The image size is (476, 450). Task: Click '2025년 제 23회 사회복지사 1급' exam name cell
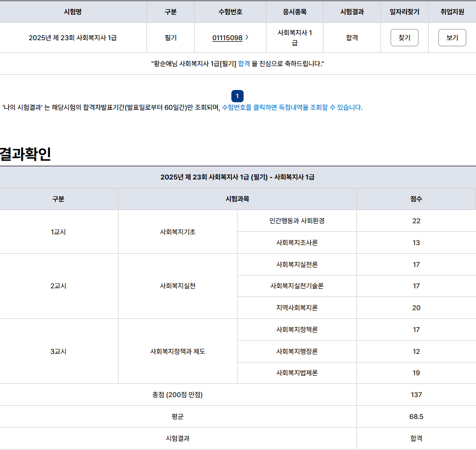coord(73,38)
